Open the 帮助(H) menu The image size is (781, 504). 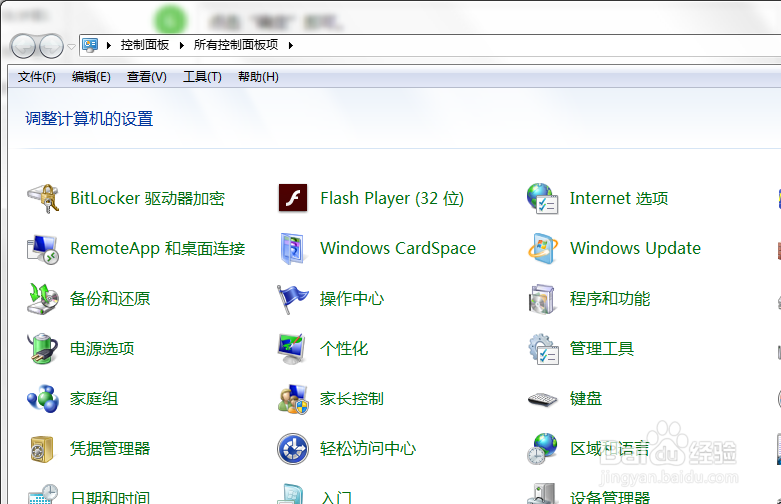pyautogui.click(x=258, y=77)
